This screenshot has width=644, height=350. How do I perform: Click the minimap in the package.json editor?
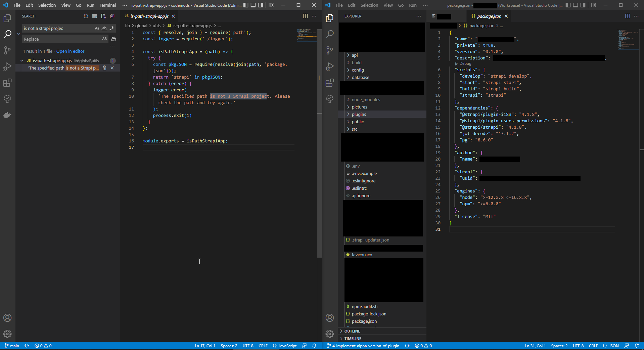pyautogui.click(x=629, y=40)
